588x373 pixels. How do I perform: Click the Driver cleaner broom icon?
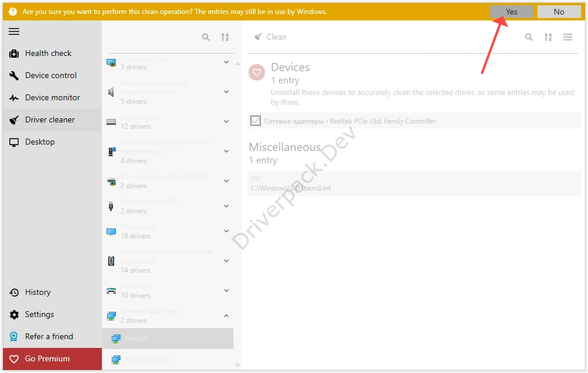[14, 120]
